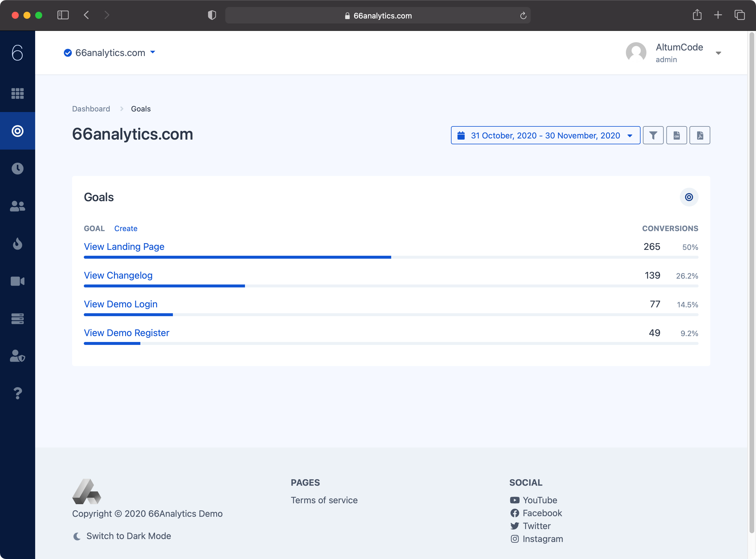Open session recordings via video camera icon
Screen dimensions: 756x559
coord(17,281)
